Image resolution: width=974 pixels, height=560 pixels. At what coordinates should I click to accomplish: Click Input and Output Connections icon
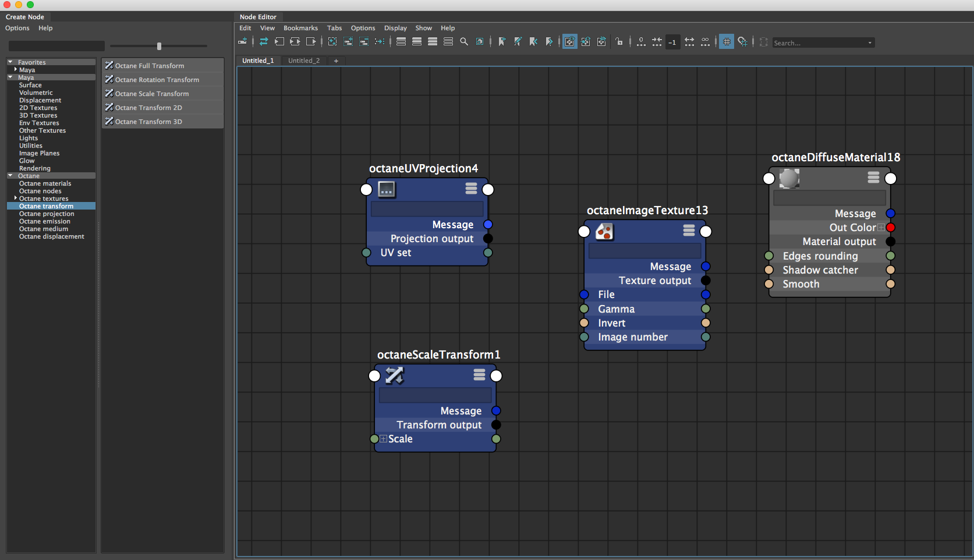[x=295, y=42]
